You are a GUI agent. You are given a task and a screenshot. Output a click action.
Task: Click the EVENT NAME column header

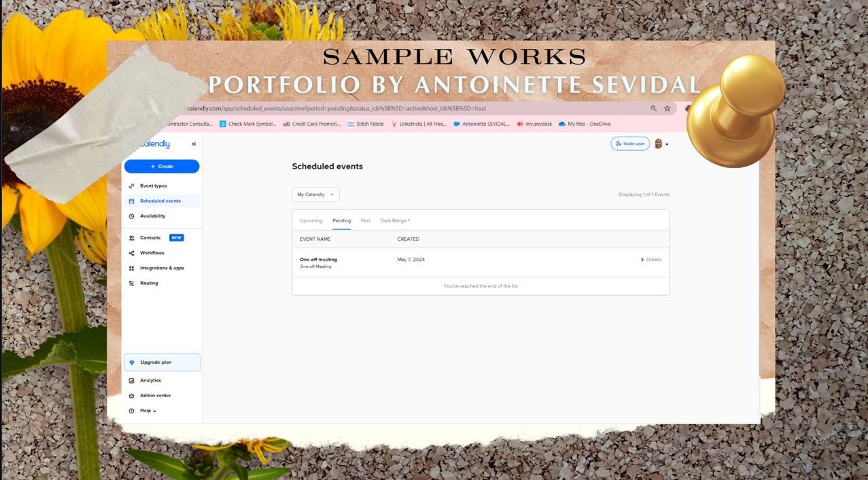click(x=315, y=239)
